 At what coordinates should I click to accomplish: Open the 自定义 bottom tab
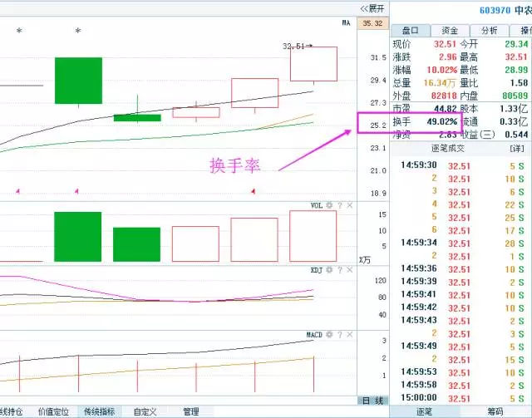tap(145, 411)
